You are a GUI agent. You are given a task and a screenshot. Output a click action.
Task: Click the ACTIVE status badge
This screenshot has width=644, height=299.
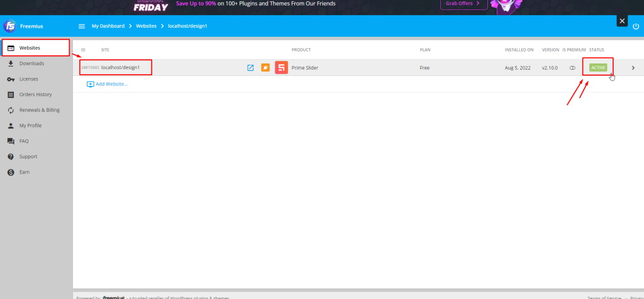coord(598,68)
